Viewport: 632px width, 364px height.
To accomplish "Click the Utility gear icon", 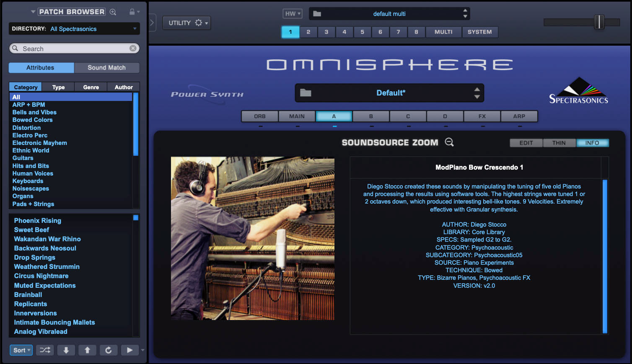I will click(x=199, y=23).
